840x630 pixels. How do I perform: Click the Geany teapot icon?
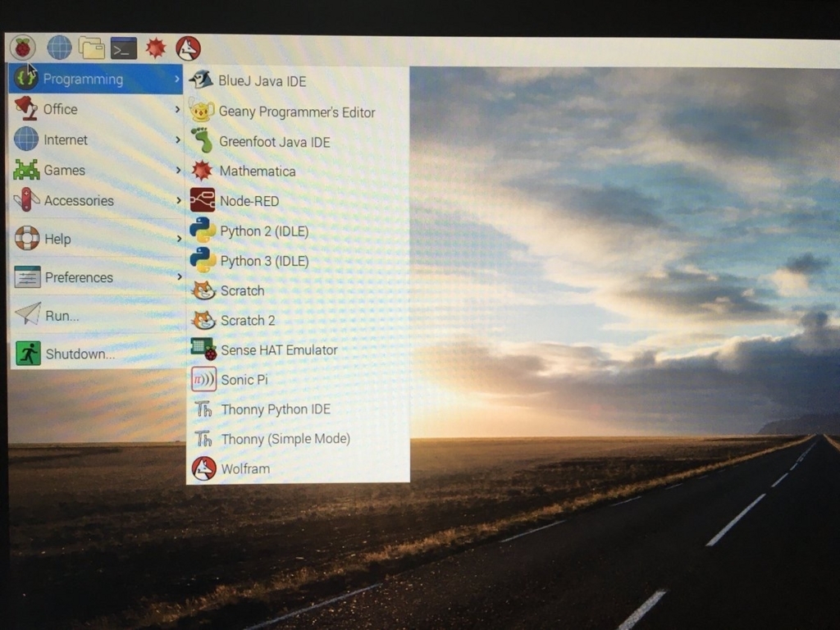tap(202, 111)
